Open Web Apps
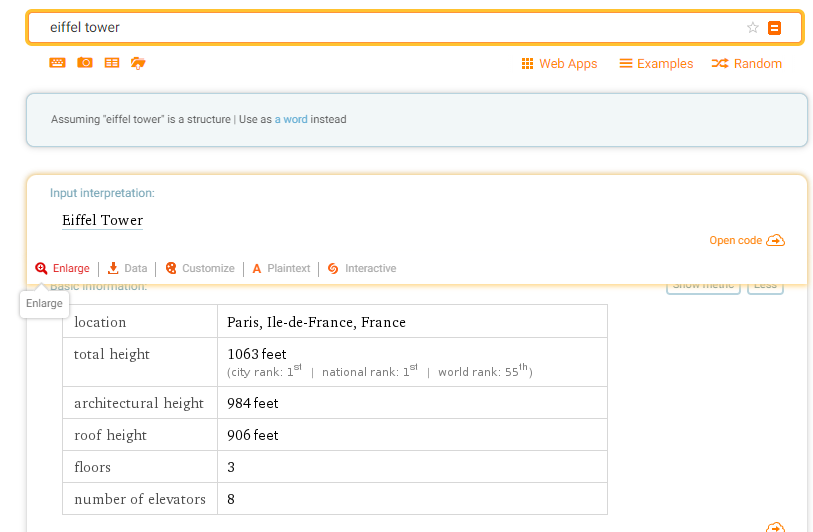813x532 pixels. pos(559,64)
